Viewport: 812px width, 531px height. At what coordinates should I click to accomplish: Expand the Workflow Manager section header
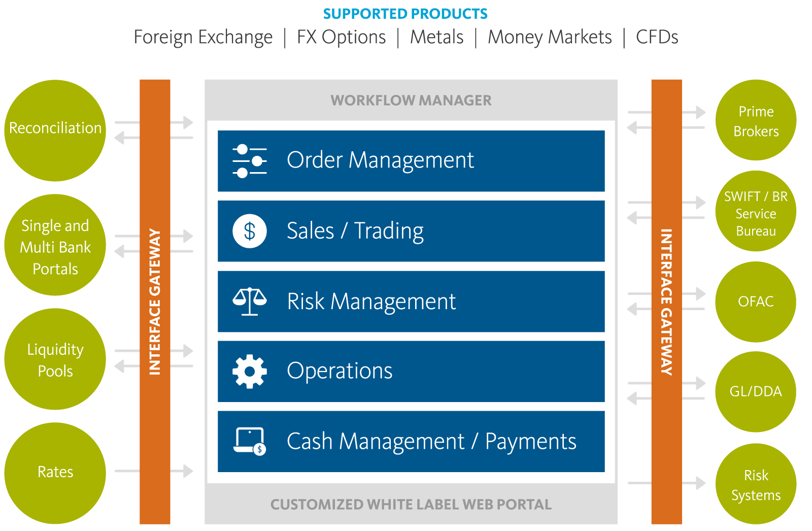coord(410,100)
